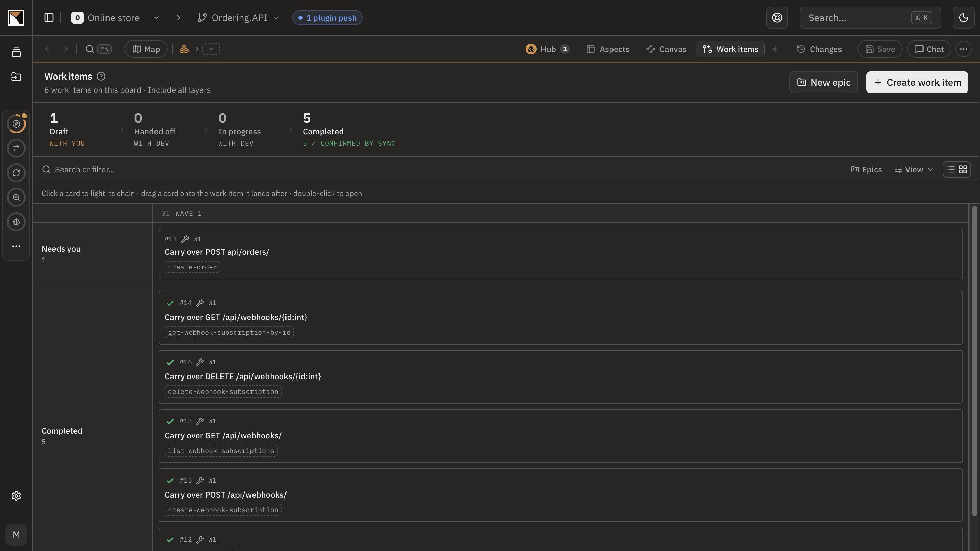Toggle the sidebar panel icon
This screenshot has height=551, width=980.
49,18
